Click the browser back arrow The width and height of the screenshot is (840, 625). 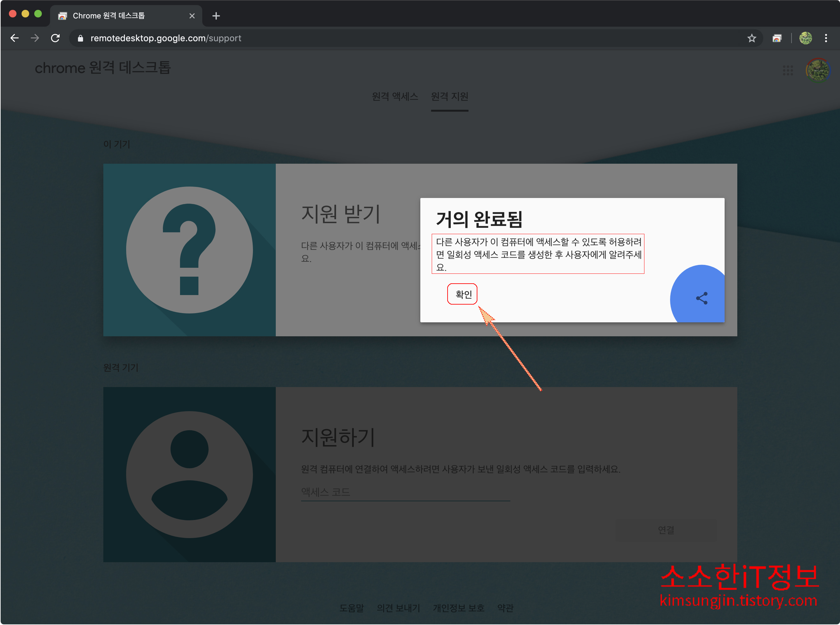tap(15, 38)
